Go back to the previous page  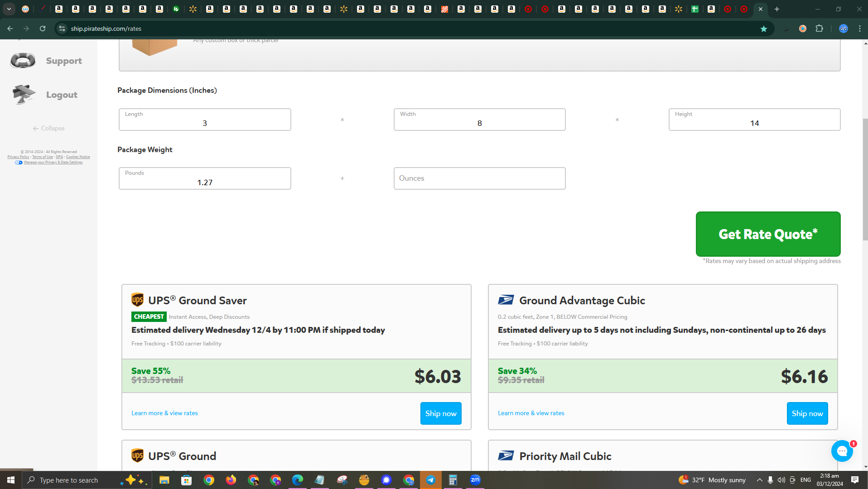10,29
